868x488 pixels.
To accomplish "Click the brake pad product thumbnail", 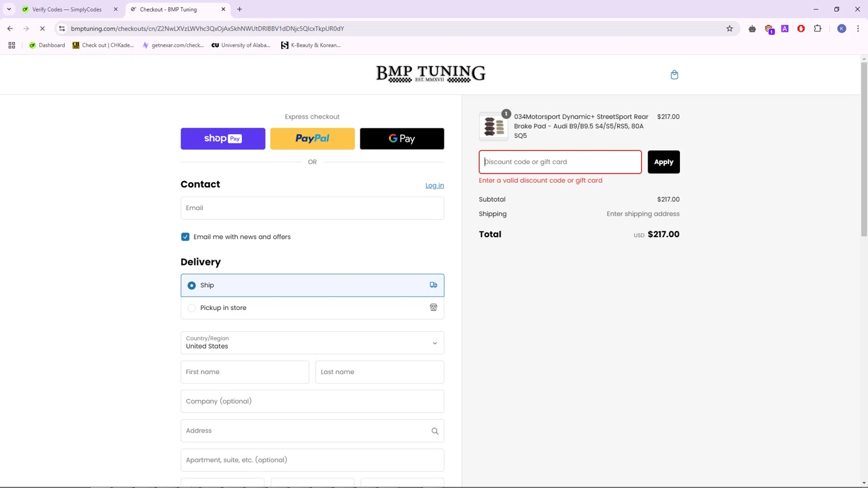I will tap(494, 126).
